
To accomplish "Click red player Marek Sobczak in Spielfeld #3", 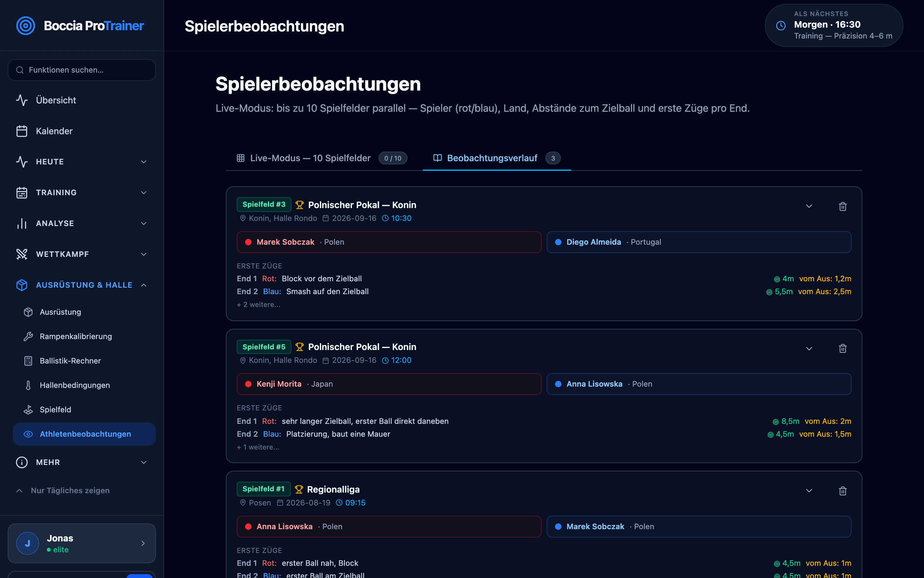I will click(389, 242).
